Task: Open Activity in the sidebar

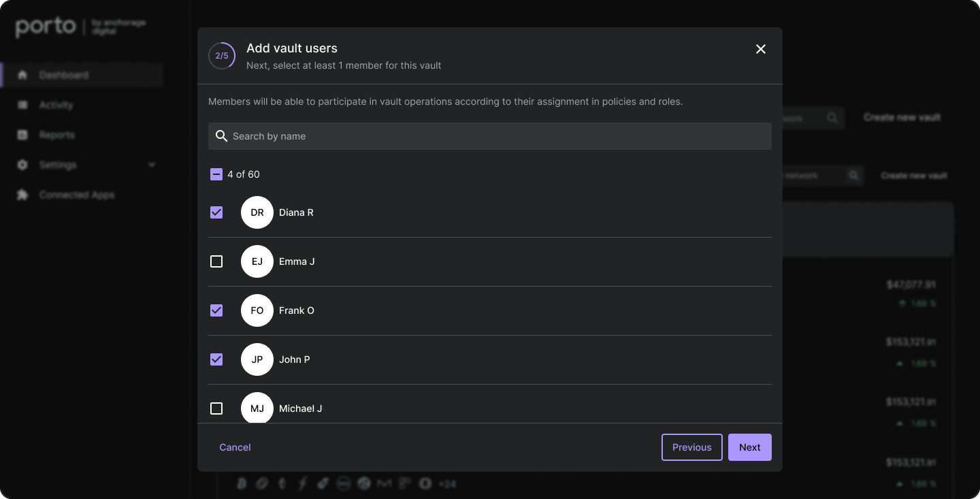Action: pyautogui.click(x=56, y=105)
